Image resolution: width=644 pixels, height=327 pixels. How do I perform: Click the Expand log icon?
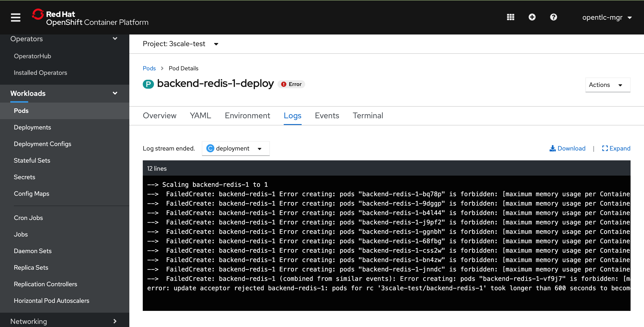pyautogui.click(x=605, y=148)
